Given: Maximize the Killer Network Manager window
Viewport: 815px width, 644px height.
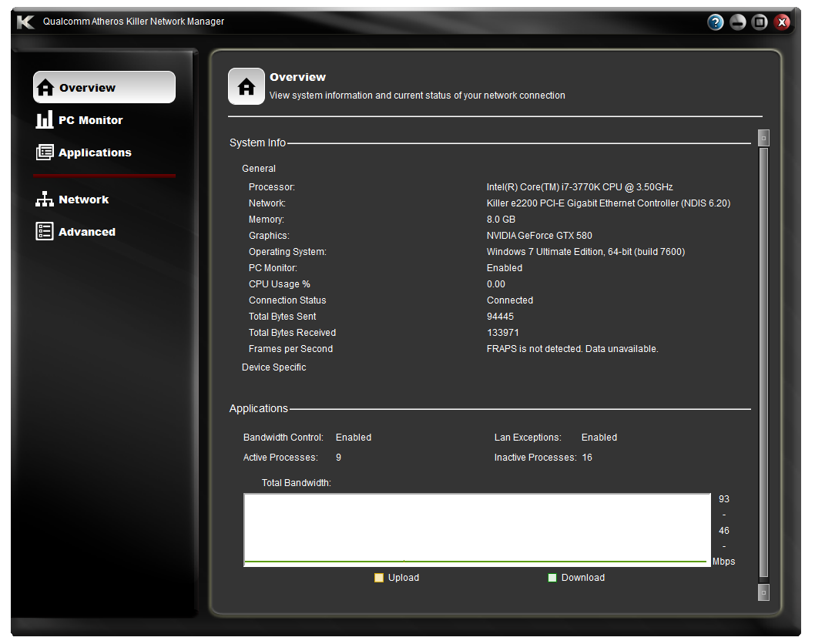Looking at the screenshot, I should [760, 22].
